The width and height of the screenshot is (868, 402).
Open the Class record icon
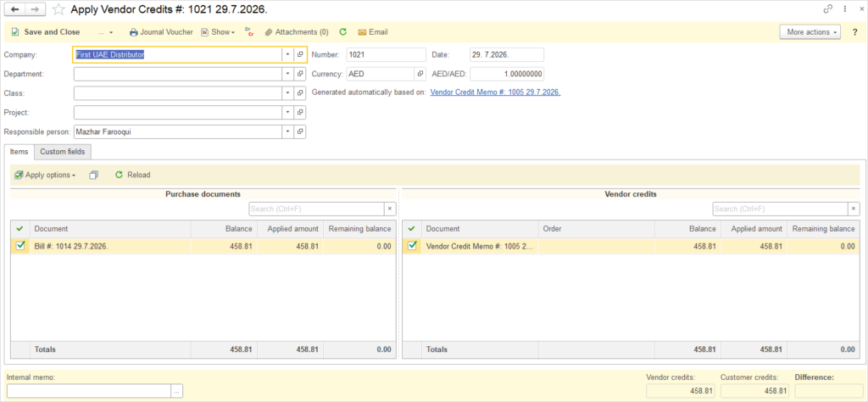point(299,93)
